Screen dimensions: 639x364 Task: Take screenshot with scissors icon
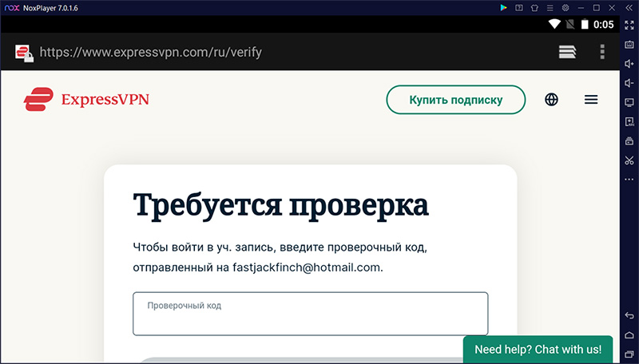[629, 160]
